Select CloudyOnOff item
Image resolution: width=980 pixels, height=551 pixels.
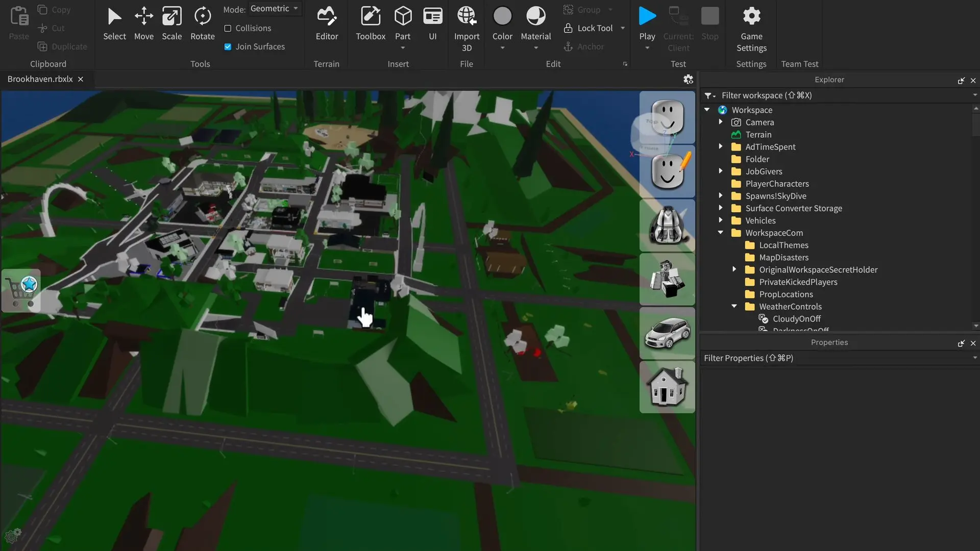(x=796, y=319)
